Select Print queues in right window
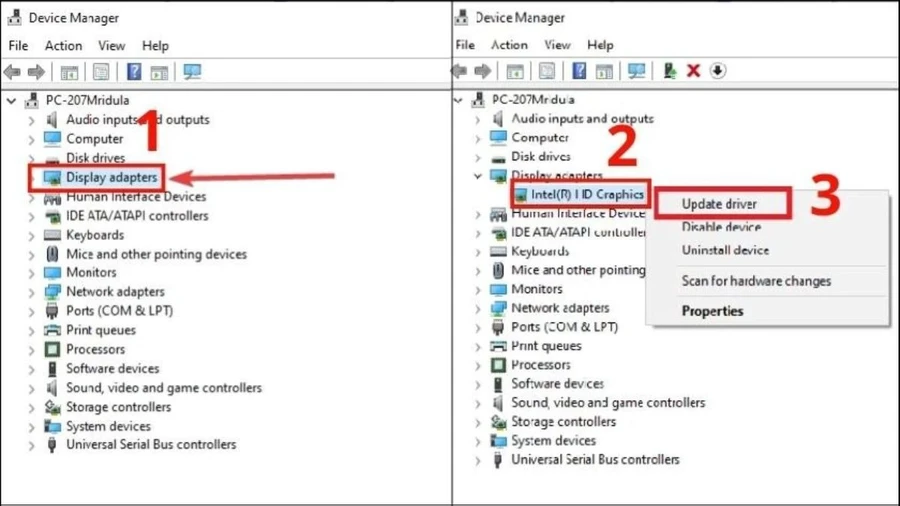 pyautogui.click(x=546, y=346)
